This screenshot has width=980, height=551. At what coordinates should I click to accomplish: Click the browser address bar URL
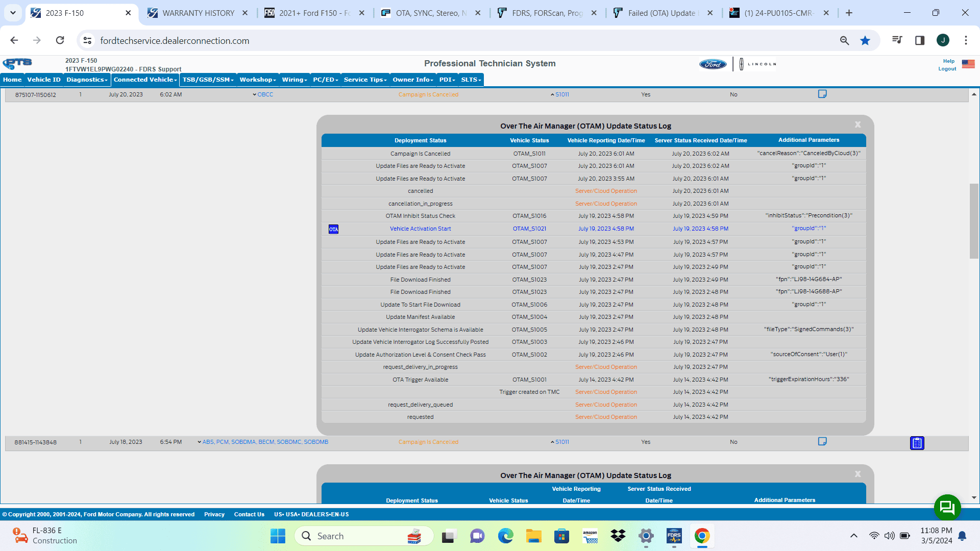point(175,41)
